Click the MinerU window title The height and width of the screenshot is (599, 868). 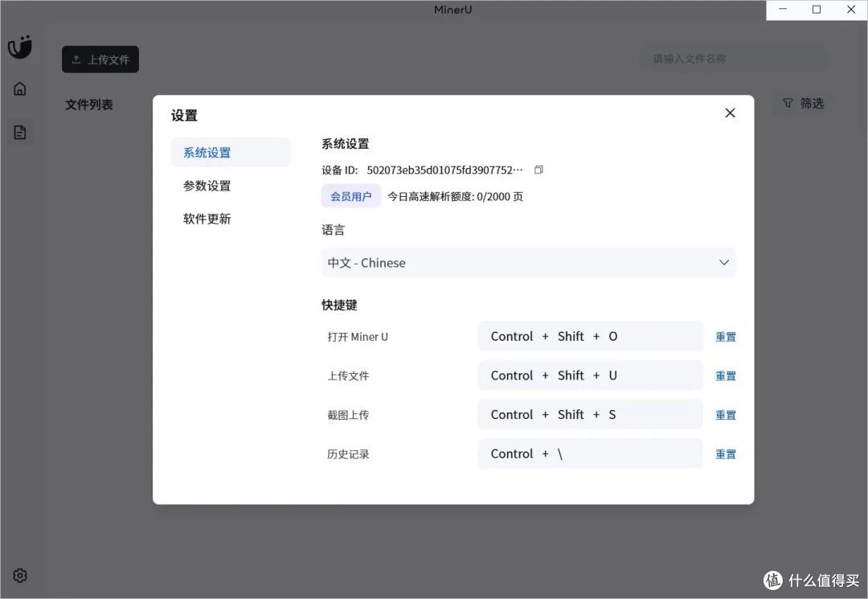[x=452, y=10]
